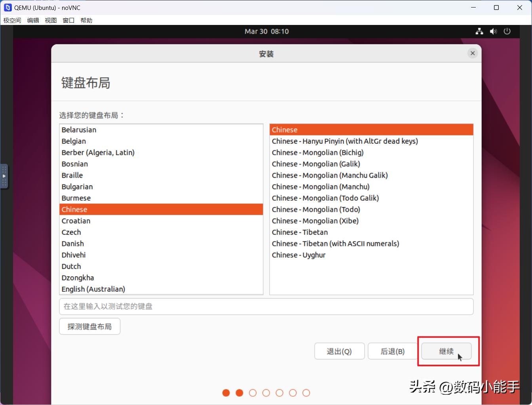This screenshot has height=405, width=532.
Task: Click the 退出(Q) button
Action: 339,351
